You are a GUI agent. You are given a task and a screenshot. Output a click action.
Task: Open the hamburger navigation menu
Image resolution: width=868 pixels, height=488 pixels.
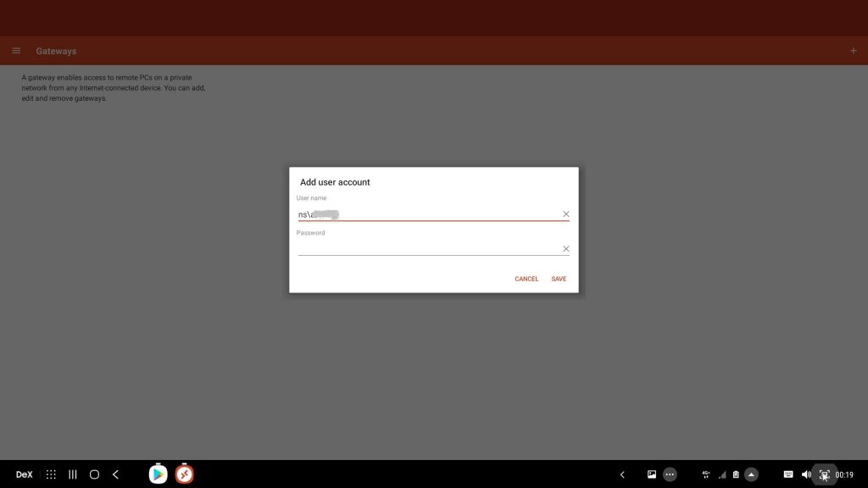(16, 51)
